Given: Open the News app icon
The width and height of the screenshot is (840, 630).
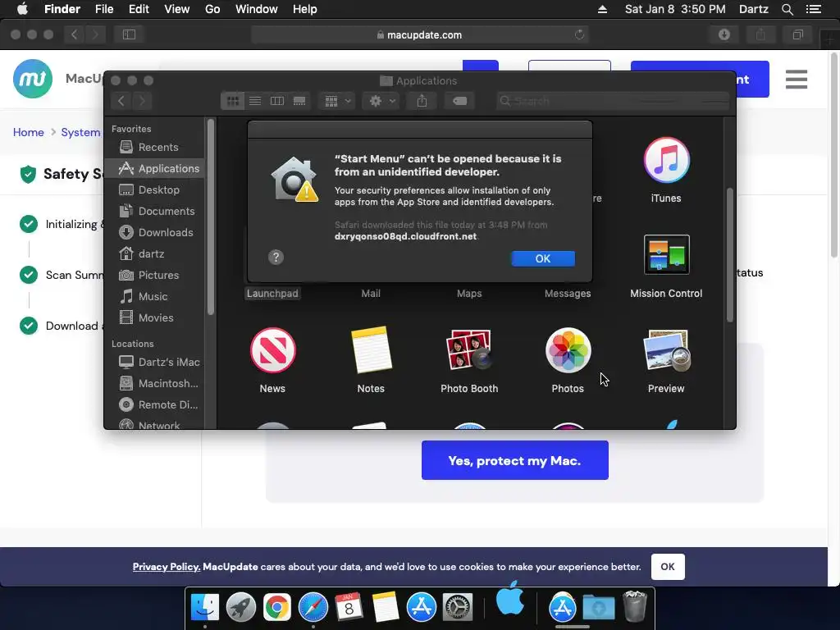Looking at the screenshot, I should click(x=272, y=350).
